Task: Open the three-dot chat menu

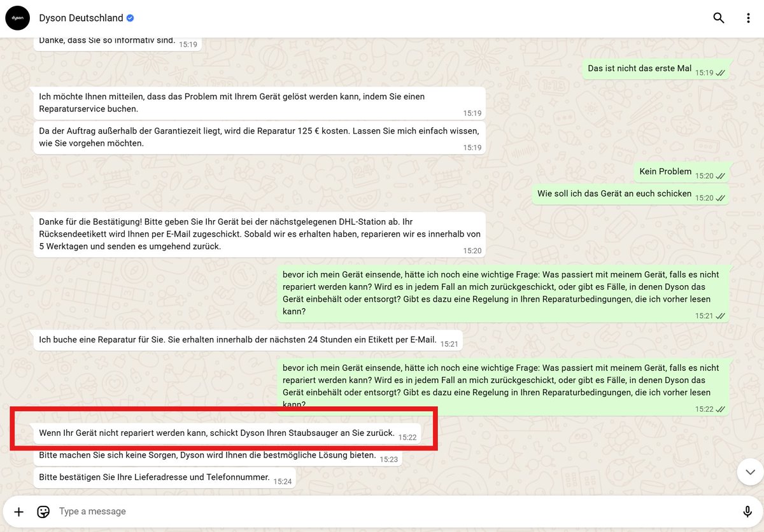Action: [749, 18]
